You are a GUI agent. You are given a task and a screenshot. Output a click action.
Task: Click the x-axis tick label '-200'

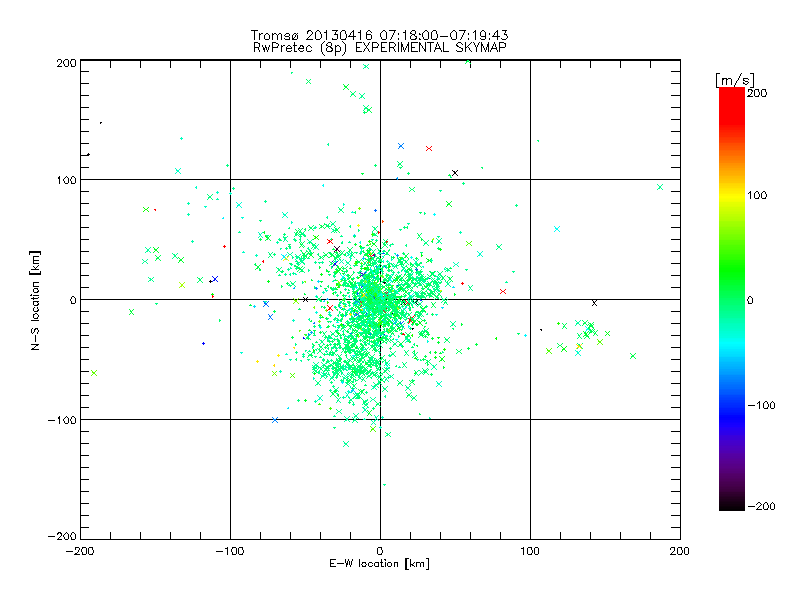pyautogui.click(x=80, y=551)
